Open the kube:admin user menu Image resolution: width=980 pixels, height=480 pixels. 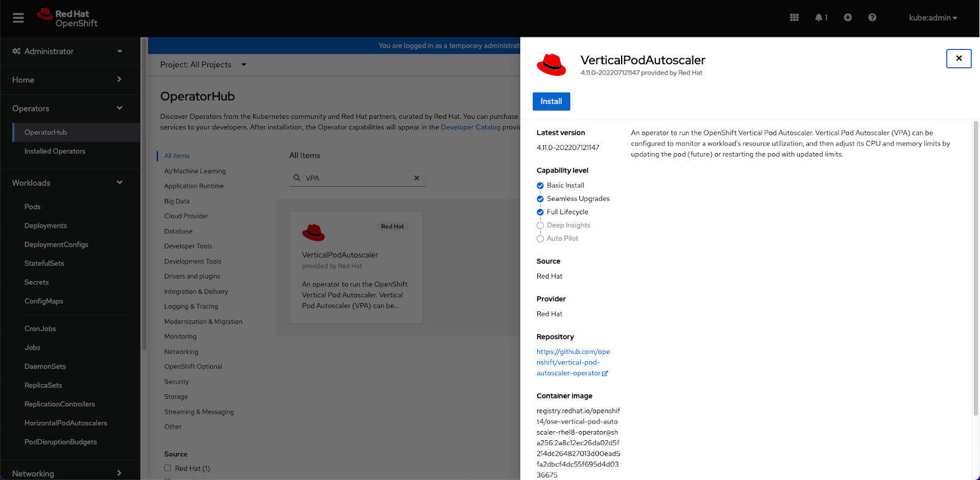coord(932,18)
